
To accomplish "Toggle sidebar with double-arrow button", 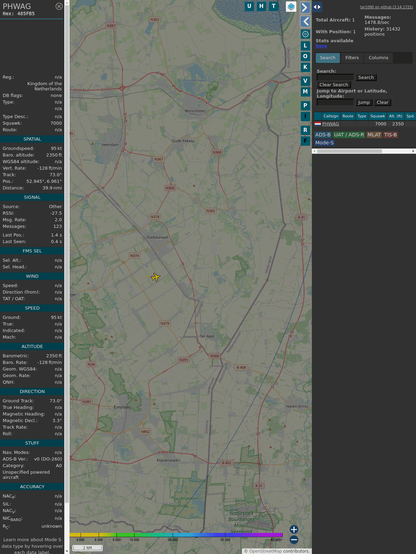I will click(x=317, y=7).
